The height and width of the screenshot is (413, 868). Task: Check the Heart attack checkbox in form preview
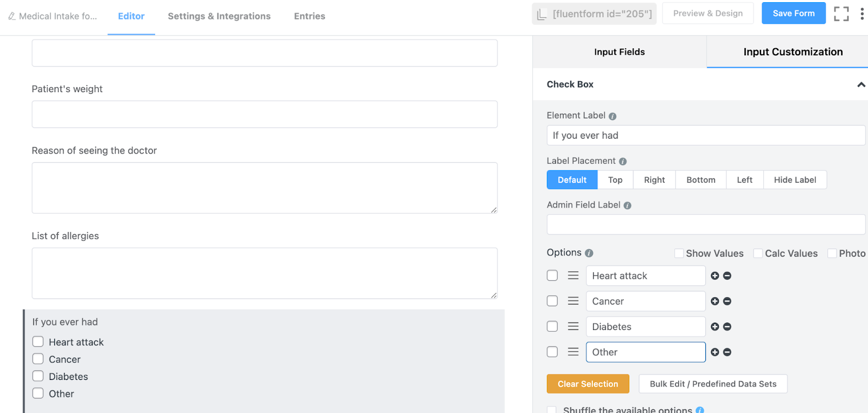[38, 342]
